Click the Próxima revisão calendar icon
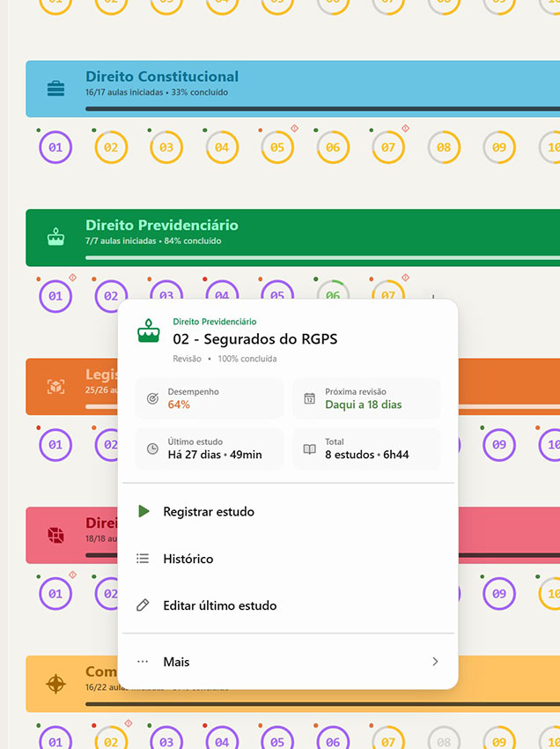This screenshot has width=560, height=749. 309,398
